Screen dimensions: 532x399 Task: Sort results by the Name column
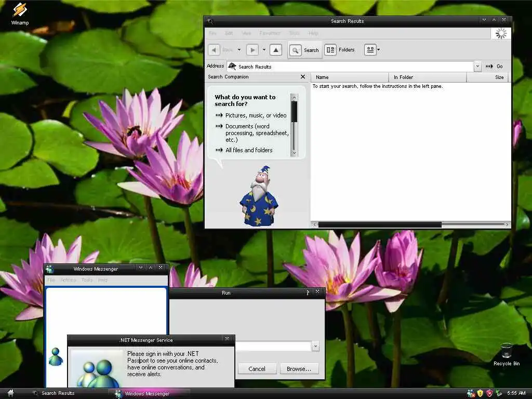point(350,77)
